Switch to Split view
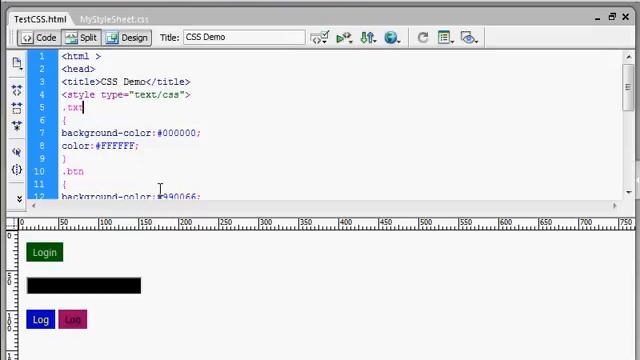Viewport: 640px width, 360px height. click(81, 38)
